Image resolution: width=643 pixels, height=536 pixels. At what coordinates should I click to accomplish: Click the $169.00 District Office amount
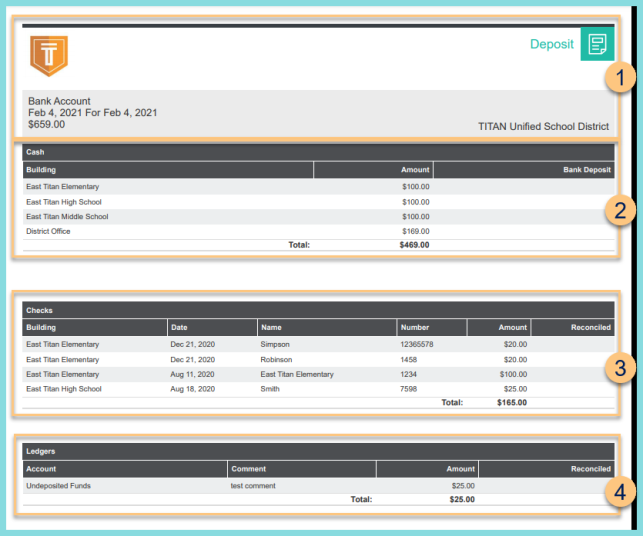click(x=416, y=231)
